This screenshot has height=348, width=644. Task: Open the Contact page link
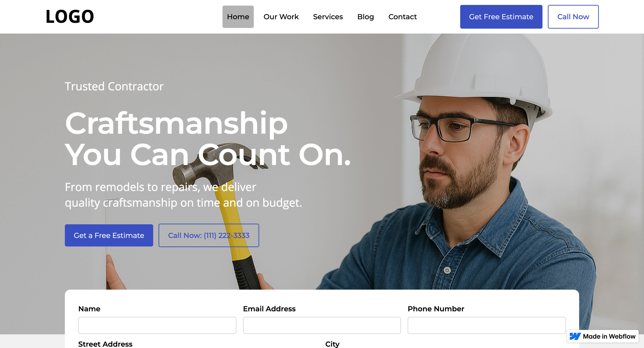tap(402, 17)
